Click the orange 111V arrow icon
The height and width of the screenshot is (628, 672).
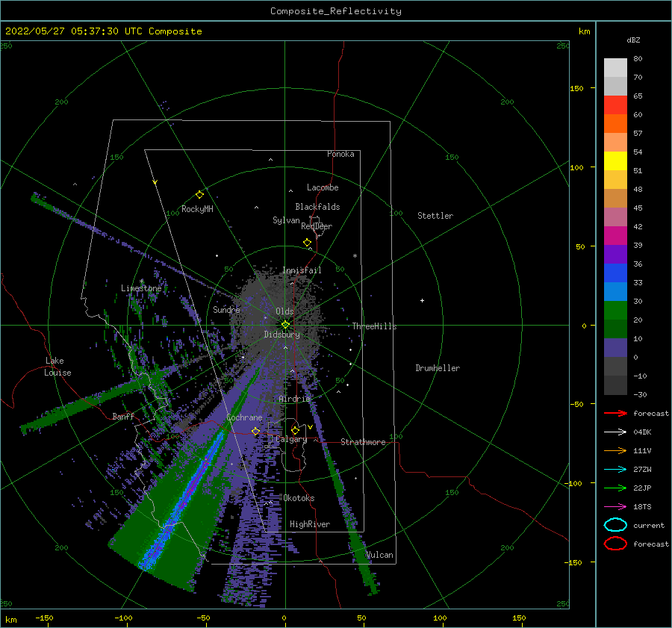pos(615,450)
